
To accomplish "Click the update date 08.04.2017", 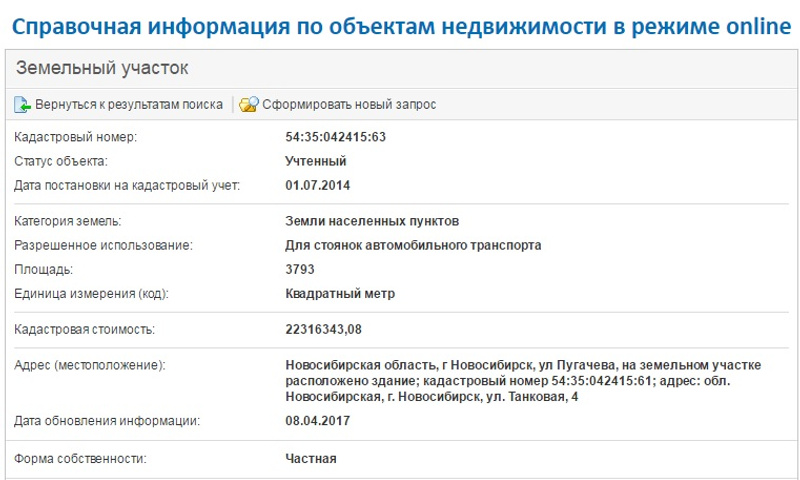I will point(318,421).
